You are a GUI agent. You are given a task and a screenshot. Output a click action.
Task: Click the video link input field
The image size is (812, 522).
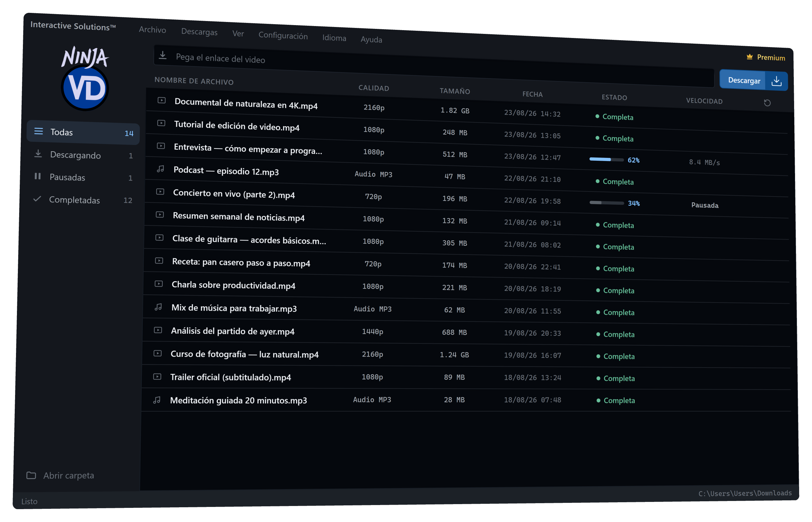(434, 66)
